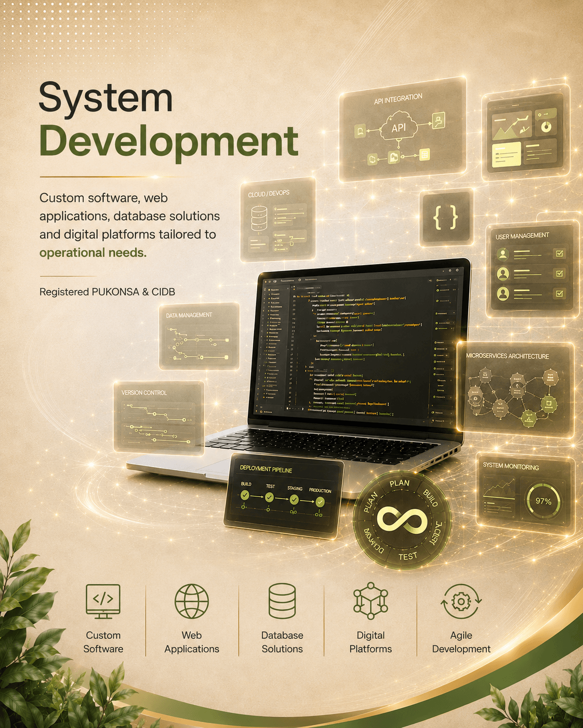Click the 'TEST' segment of the DevOps ring
The image size is (583, 728).
[408, 556]
